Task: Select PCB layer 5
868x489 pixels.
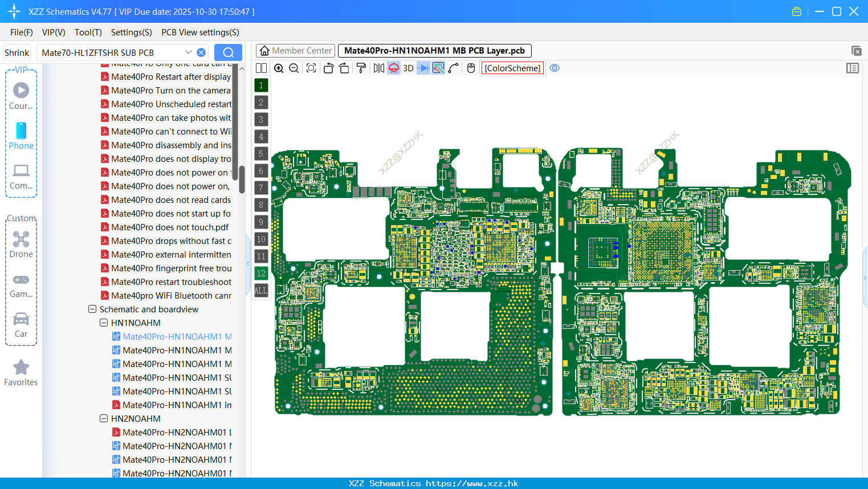Action: (261, 154)
